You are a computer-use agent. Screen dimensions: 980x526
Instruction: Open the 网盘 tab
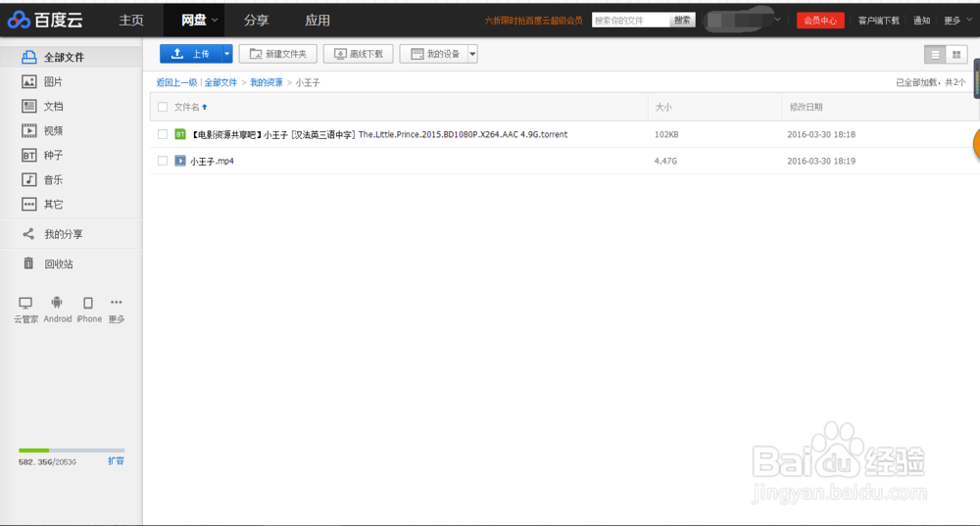click(194, 20)
